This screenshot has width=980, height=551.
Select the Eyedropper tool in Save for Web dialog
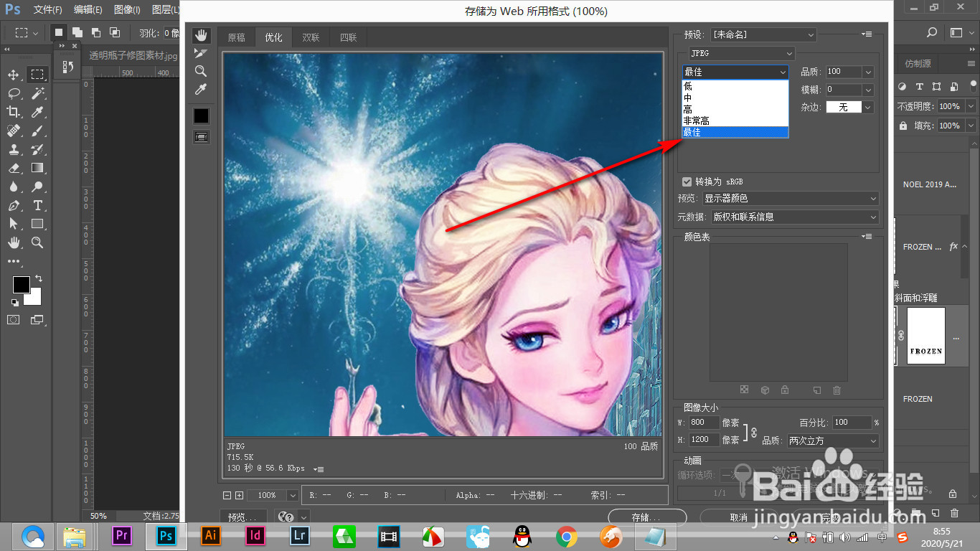[x=201, y=89]
